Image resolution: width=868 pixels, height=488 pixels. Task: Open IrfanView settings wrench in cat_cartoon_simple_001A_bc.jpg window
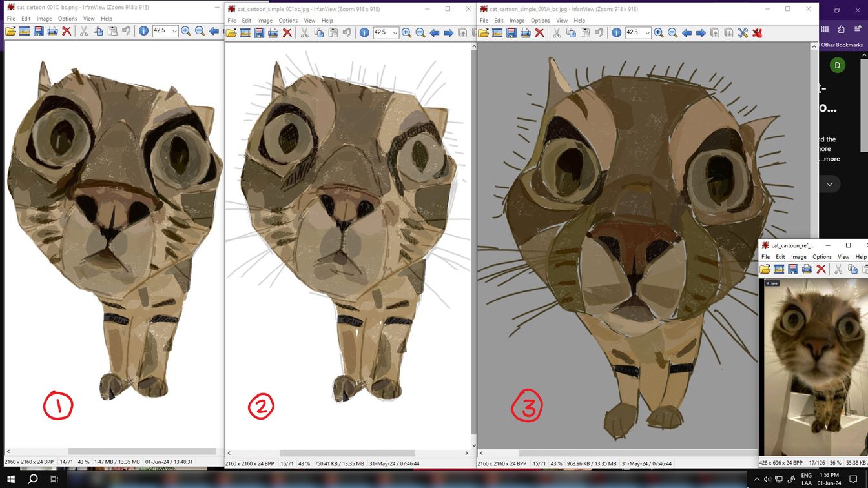click(743, 32)
